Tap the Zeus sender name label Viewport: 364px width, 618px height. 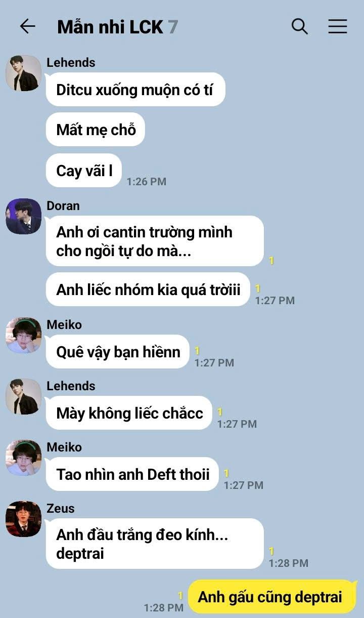pyautogui.click(x=61, y=508)
